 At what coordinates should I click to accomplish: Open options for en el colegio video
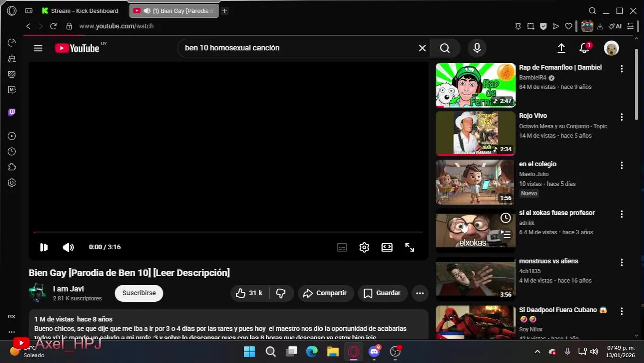(621, 165)
